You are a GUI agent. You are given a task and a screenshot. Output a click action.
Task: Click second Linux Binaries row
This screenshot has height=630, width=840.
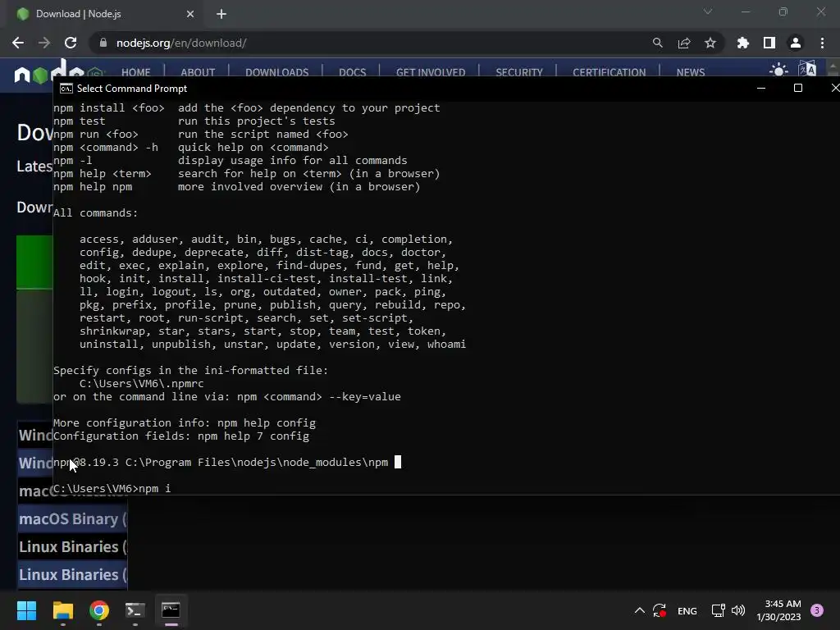click(x=72, y=575)
